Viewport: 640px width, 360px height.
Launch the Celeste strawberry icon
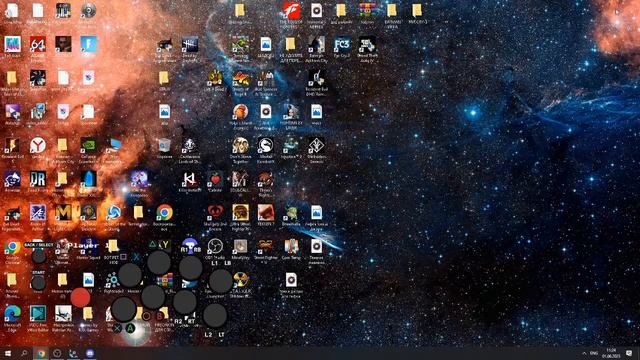[x=215, y=179]
